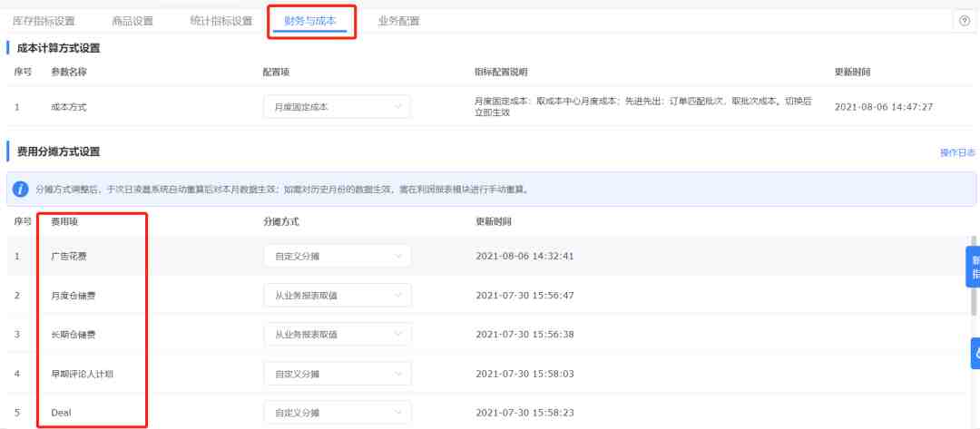Click the 长期仓储费 expense item
The image size is (980, 429).
click(x=73, y=334)
